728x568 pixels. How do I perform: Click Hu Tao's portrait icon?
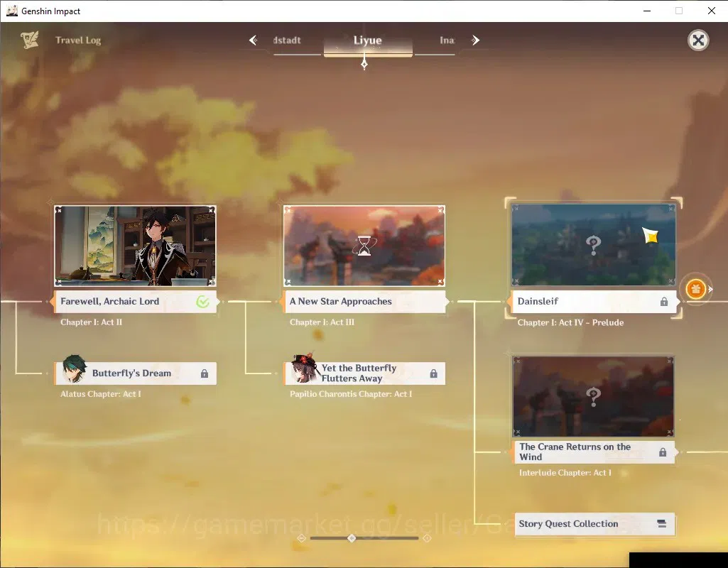tap(304, 368)
